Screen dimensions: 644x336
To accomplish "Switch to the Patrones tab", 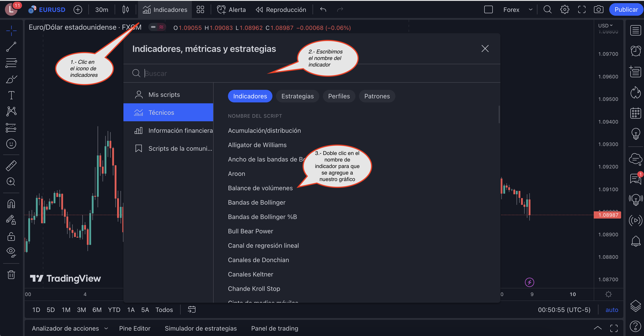I will pos(377,96).
